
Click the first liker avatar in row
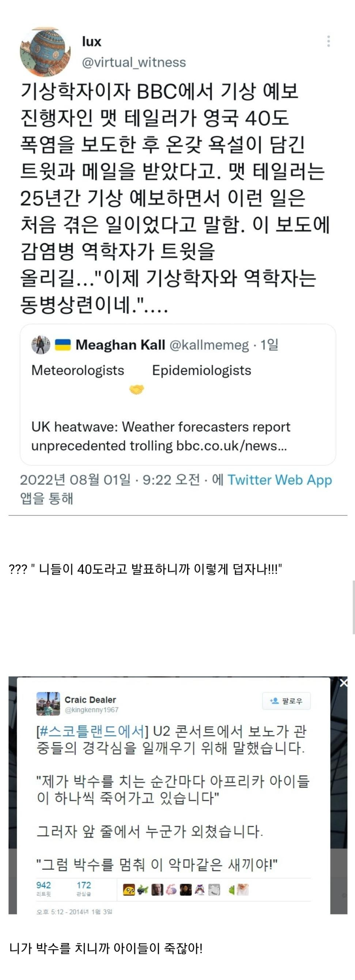coord(129,890)
